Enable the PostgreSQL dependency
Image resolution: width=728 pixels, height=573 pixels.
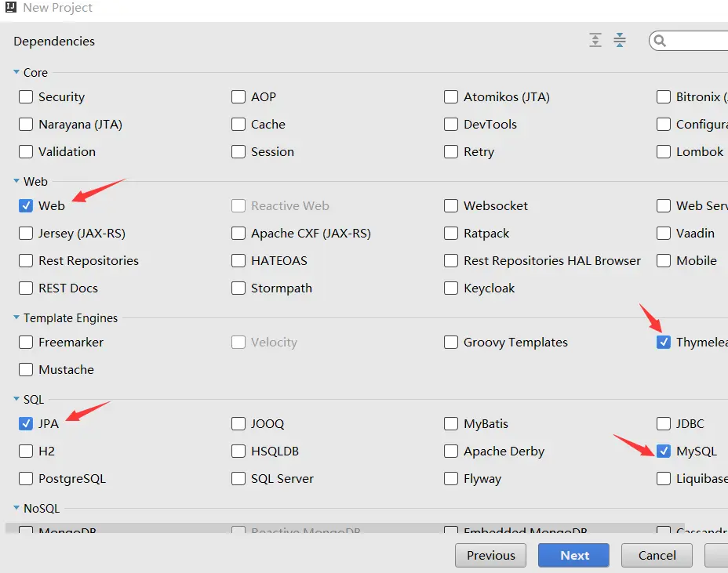pos(26,478)
